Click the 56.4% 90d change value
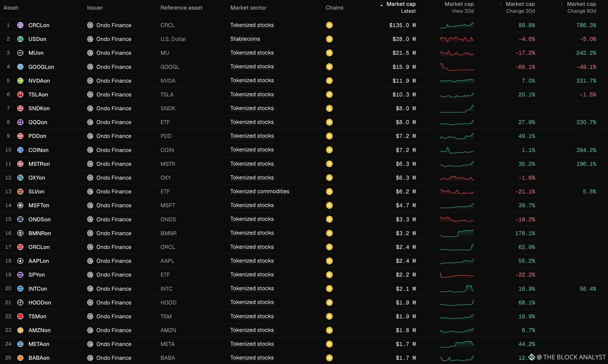This screenshot has height=364, width=608. [x=588, y=289]
